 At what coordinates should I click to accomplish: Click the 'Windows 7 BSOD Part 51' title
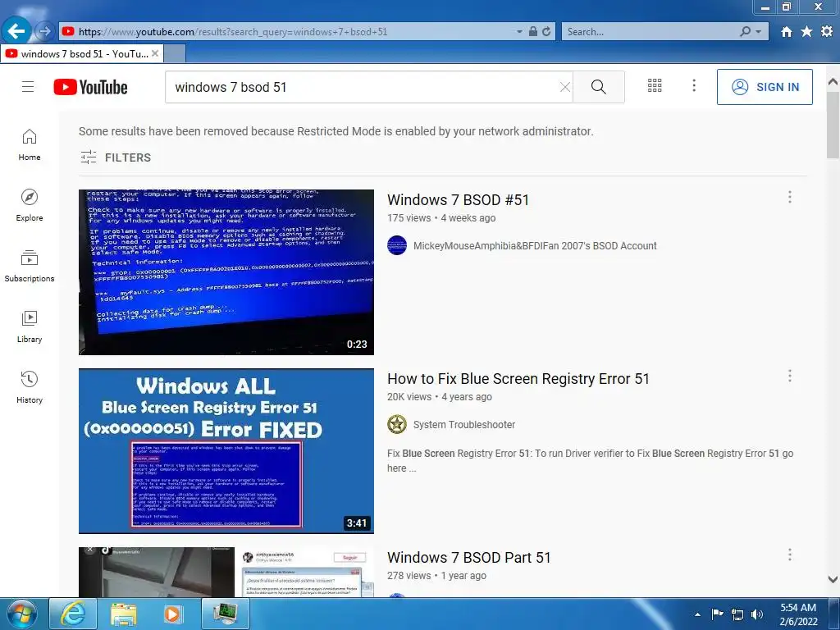468,558
